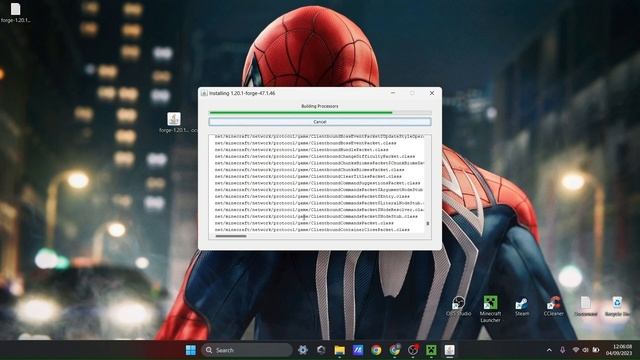Image resolution: width=640 pixels, height=360 pixels.
Task: Switch to the Java installer taskbar icon
Action: (449, 350)
